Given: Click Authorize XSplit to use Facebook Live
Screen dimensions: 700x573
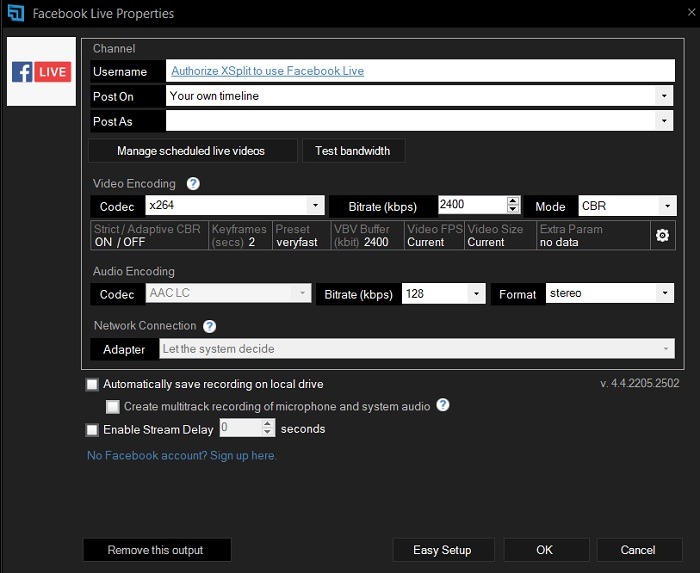Looking at the screenshot, I should point(267,71).
